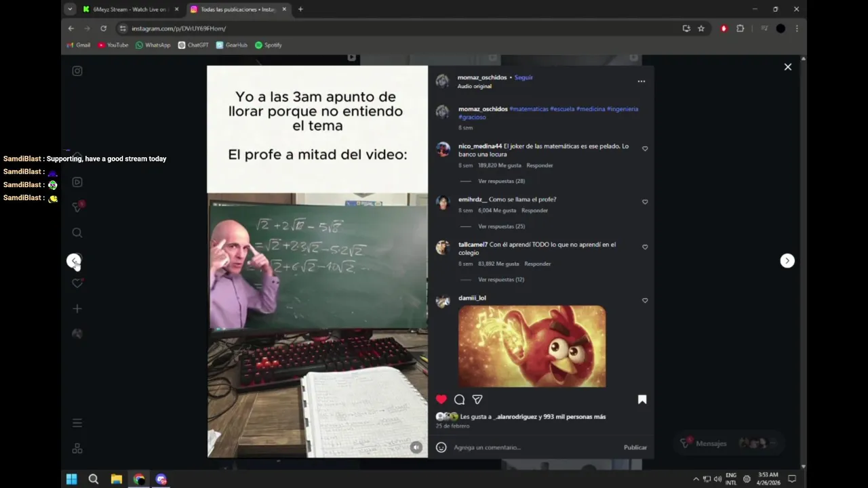Open the Gmail bookmark
Viewport: 868px width, 488px height.
[x=78, y=45]
